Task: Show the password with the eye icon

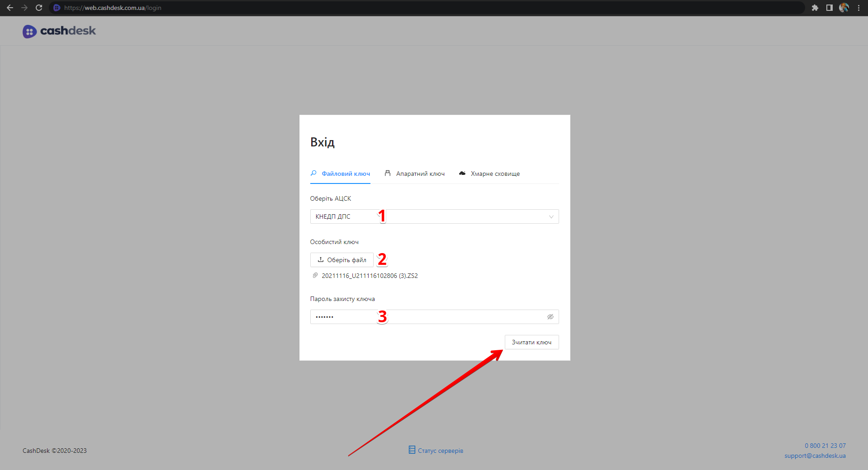Action: pos(550,317)
